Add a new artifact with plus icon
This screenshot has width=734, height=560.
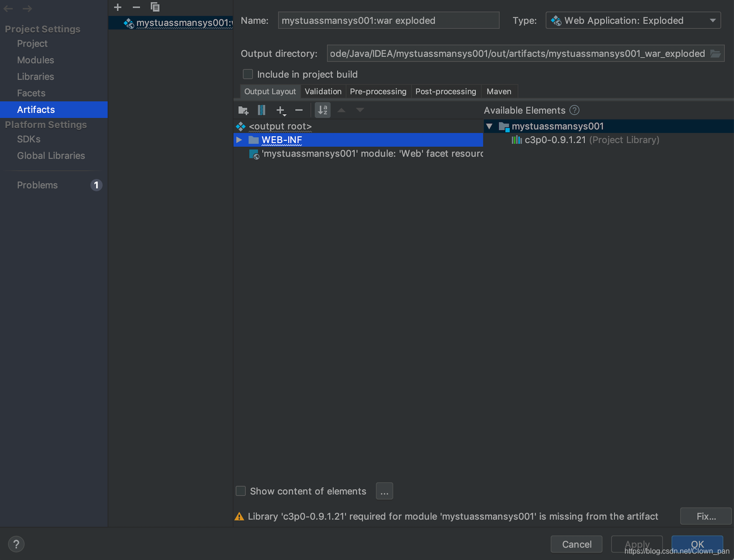pos(118,7)
